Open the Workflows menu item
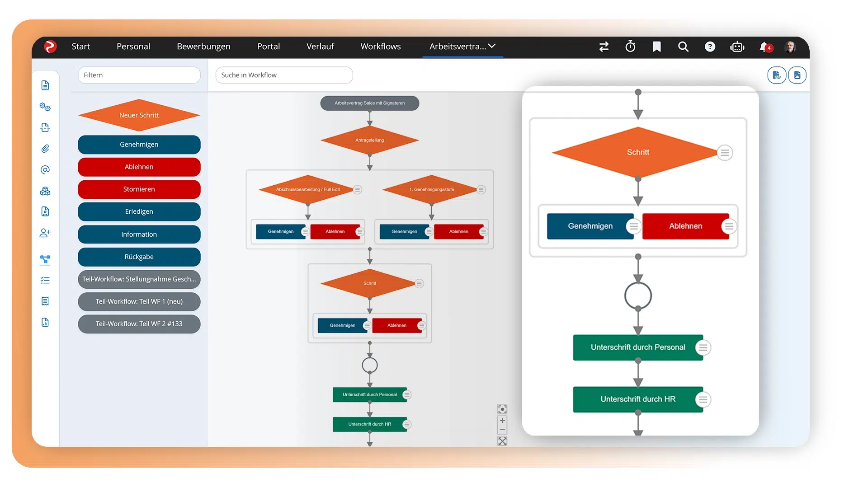The width and height of the screenshot is (868, 488). (x=380, y=47)
